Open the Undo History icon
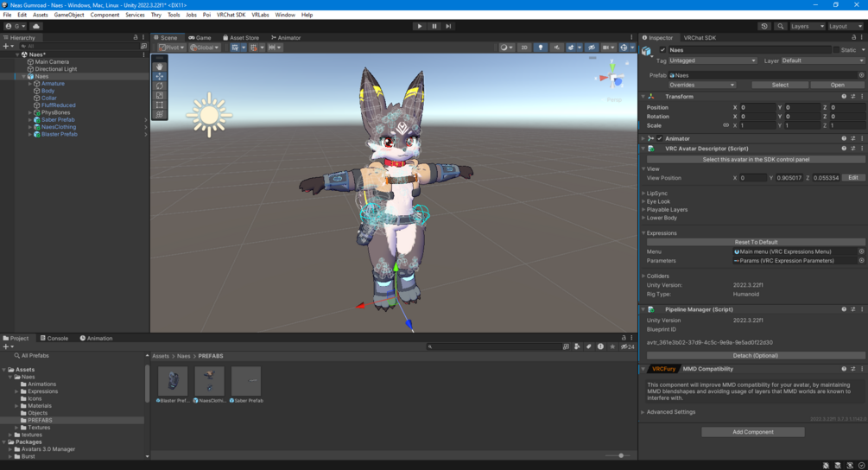 click(764, 26)
